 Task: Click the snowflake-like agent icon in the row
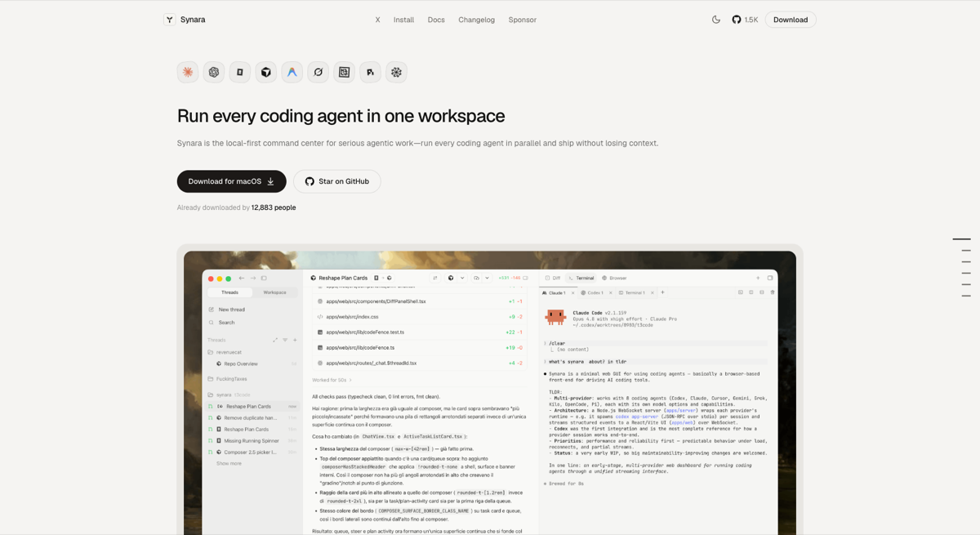pos(396,72)
